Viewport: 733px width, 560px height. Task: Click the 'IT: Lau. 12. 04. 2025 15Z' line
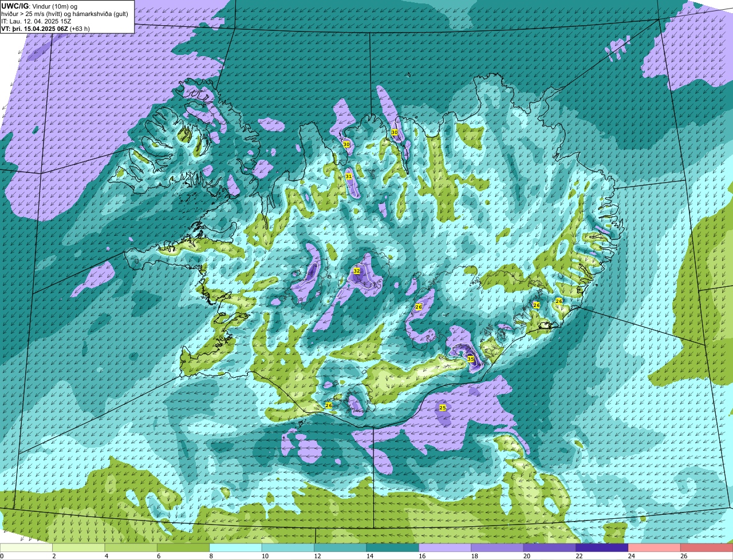tap(37, 21)
